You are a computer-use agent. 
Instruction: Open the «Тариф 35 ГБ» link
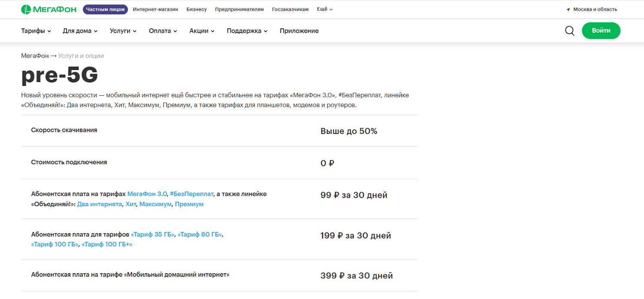click(x=153, y=235)
